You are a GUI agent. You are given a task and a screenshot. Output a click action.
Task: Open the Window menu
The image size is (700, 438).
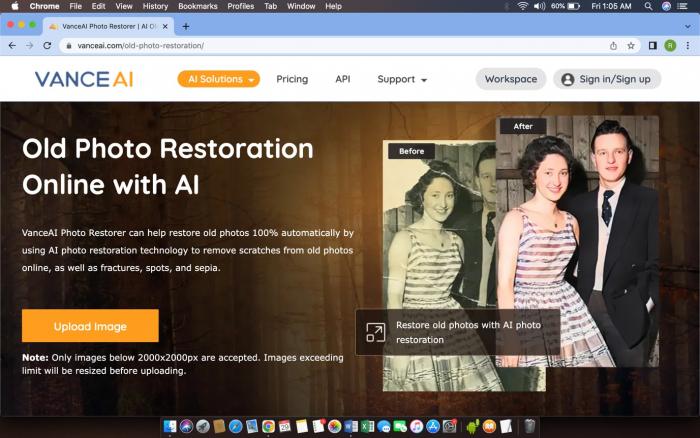301,6
